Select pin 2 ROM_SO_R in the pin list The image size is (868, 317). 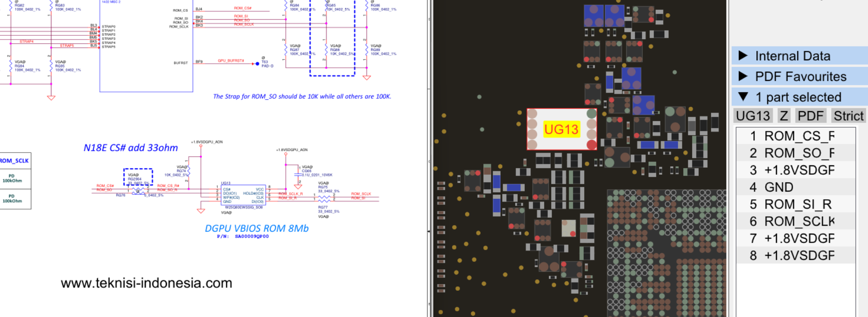pos(796,153)
